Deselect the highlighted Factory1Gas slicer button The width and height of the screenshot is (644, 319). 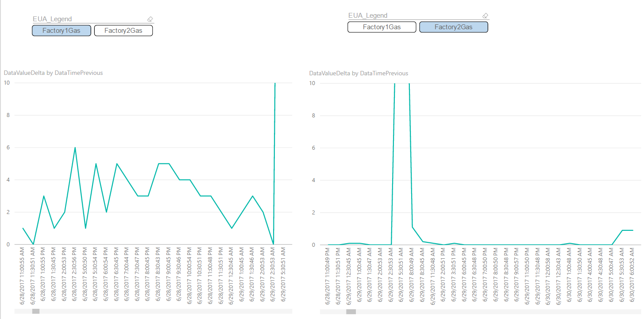pyautogui.click(x=62, y=31)
